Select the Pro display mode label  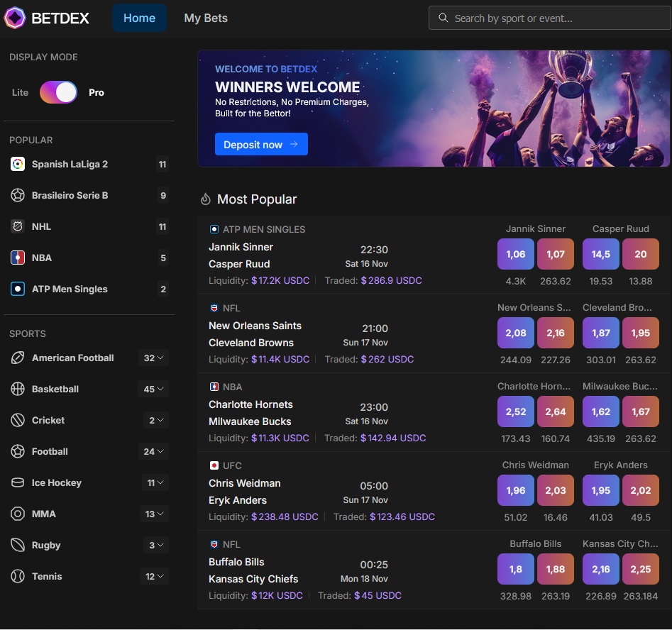97,92
